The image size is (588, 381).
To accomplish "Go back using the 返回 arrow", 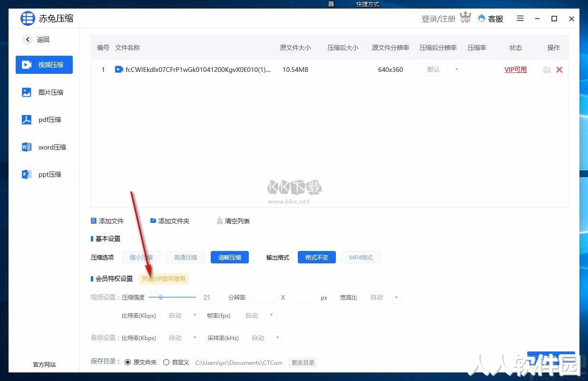I will [28, 40].
